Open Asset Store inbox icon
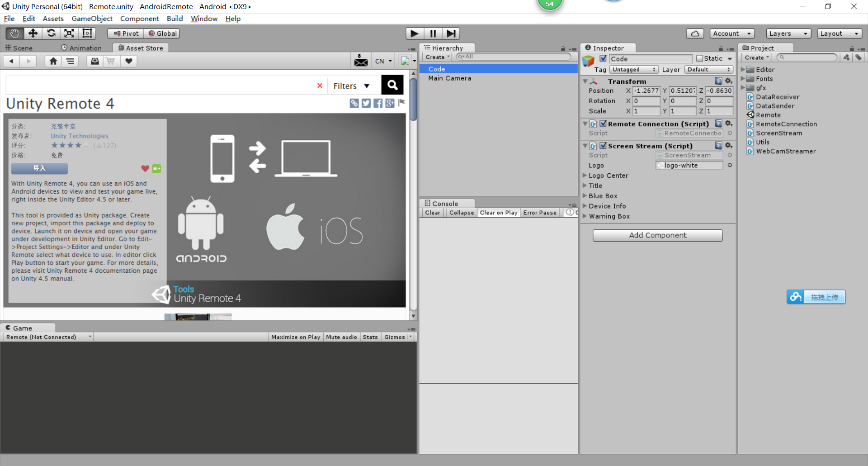This screenshot has width=868, height=466. pos(361,61)
